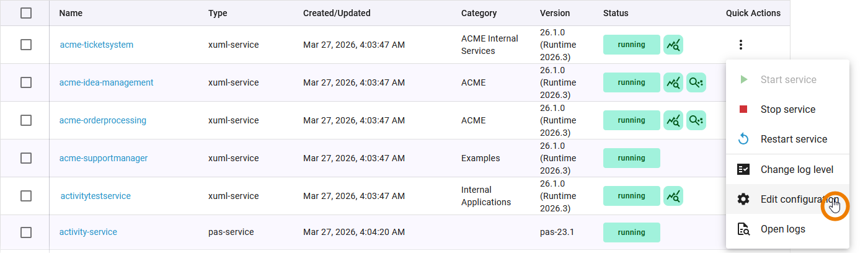This screenshot has height=261, width=868.
Task: Click the search-options icon for acme-orderprocessing
Action: click(696, 120)
